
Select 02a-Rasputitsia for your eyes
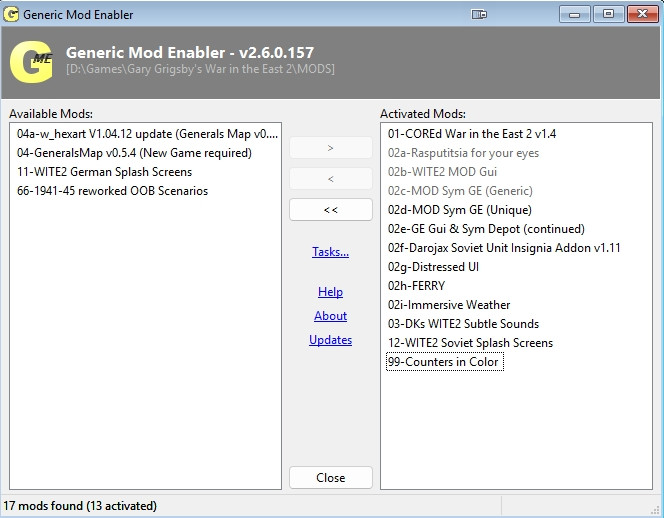point(463,153)
